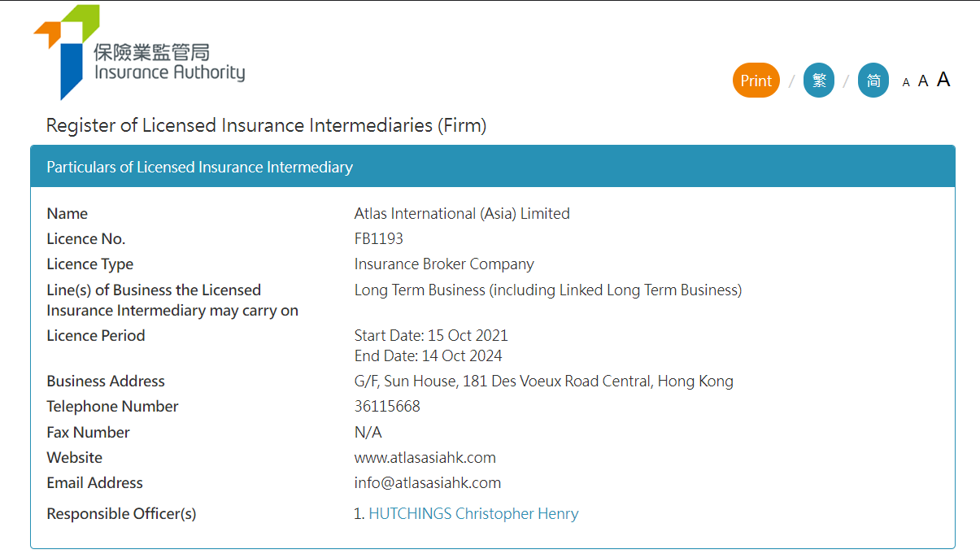Click the company name Atlas International (Asia) Limited

coord(462,214)
